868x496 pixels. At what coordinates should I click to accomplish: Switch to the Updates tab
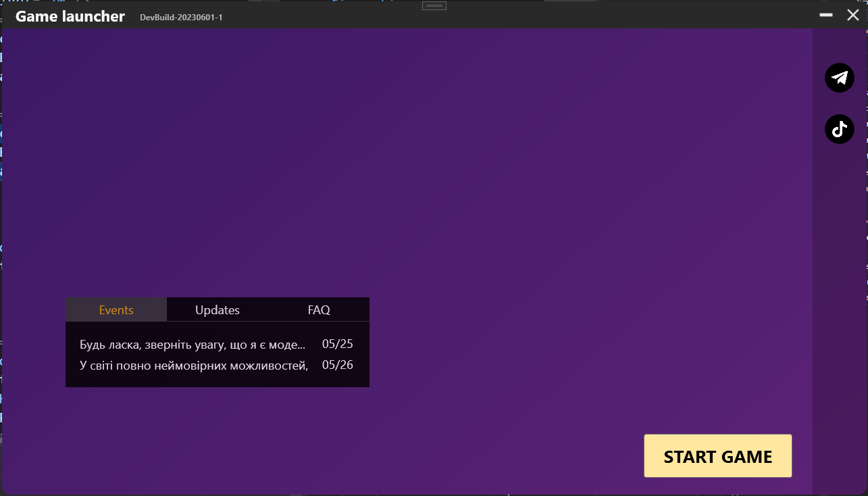(x=217, y=309)
